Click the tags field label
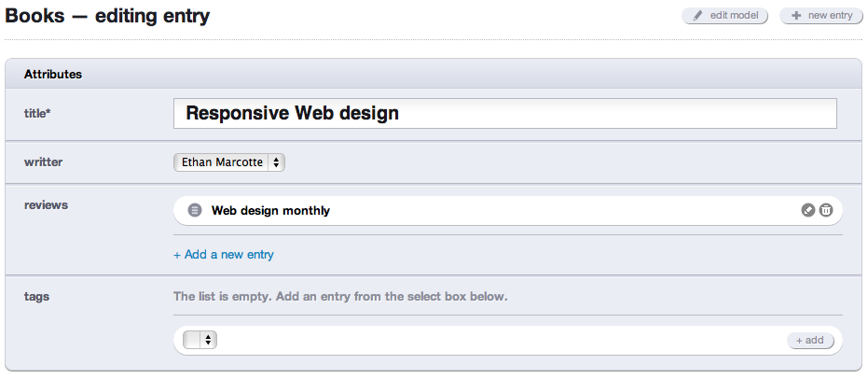This screenshot has width=868, height=379. coord(36,296)
